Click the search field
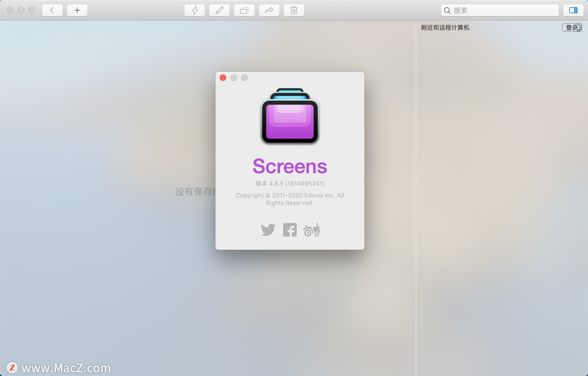Image resolution: width=588 pixels, height=376 pixels. (x=500, y=10)
